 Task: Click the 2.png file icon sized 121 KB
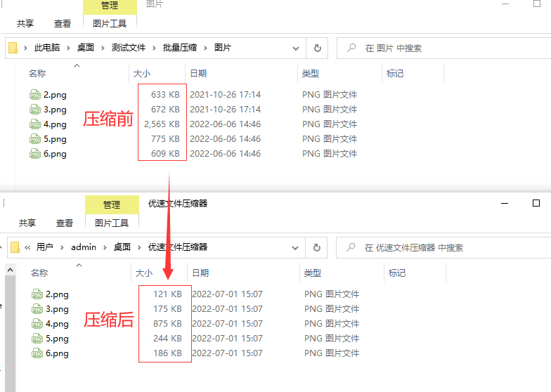point(37,294)
